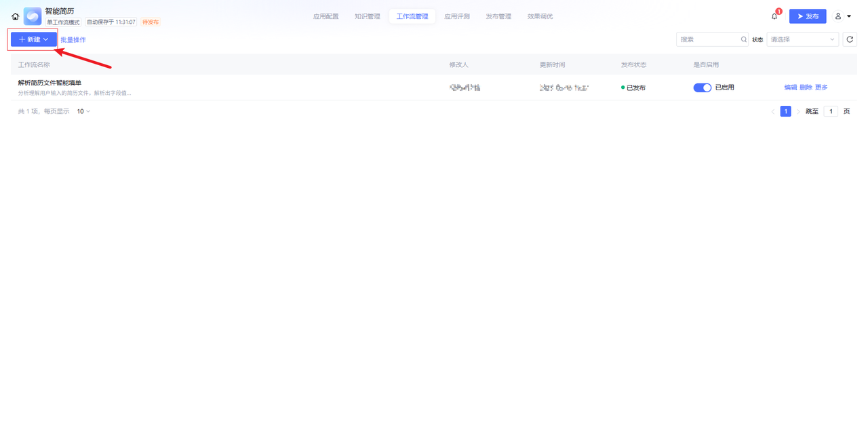Click the home icon

15,16
